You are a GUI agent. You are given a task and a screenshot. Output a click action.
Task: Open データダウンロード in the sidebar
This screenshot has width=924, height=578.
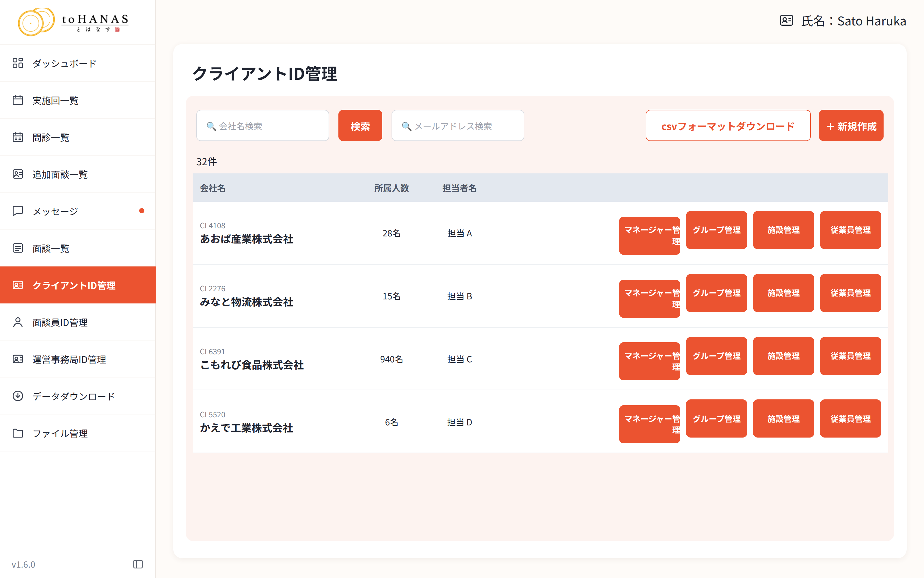(x=78, y=396)
